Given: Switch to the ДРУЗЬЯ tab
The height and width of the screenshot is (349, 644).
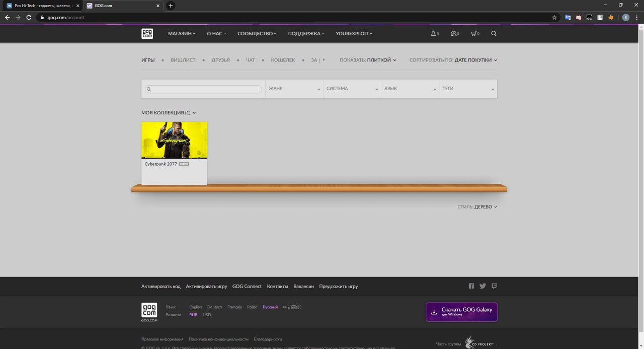Looking at the screenshot, I should point(220,60).
